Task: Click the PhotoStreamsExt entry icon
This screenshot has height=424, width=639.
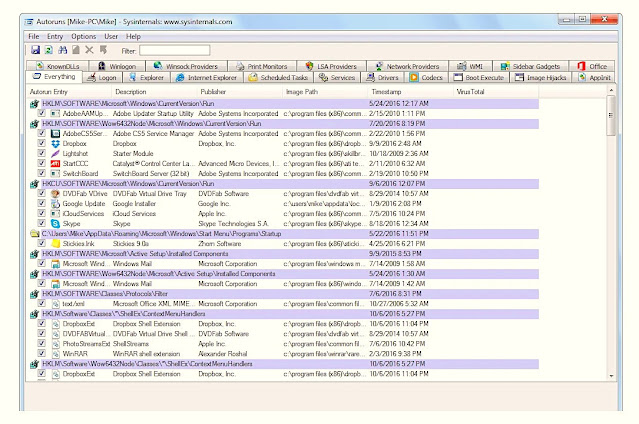Action: pos(55,344)
